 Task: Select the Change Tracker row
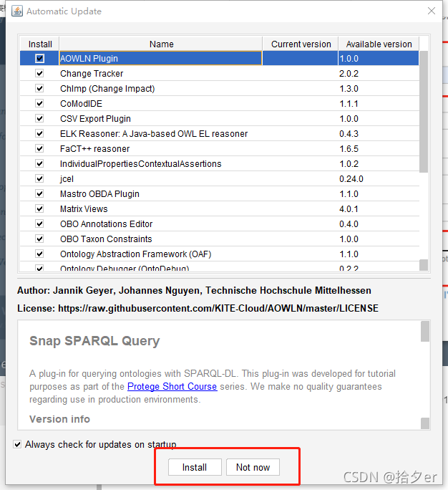(x=220, y=74)
